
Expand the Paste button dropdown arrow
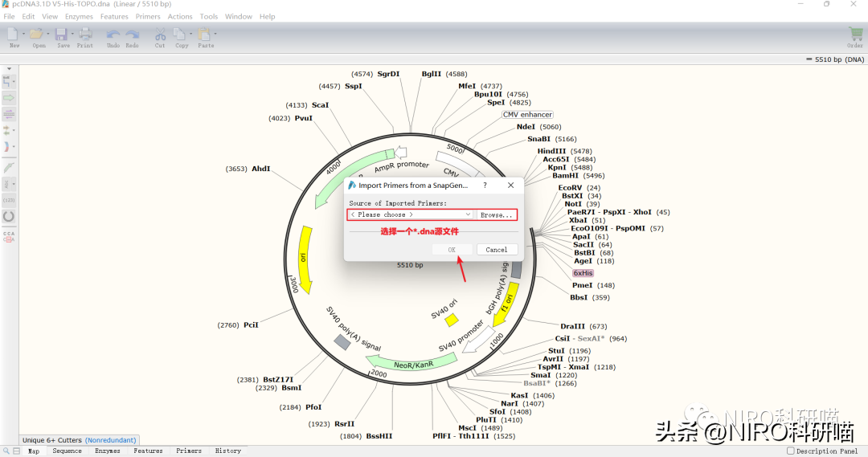tap(215, 35)
